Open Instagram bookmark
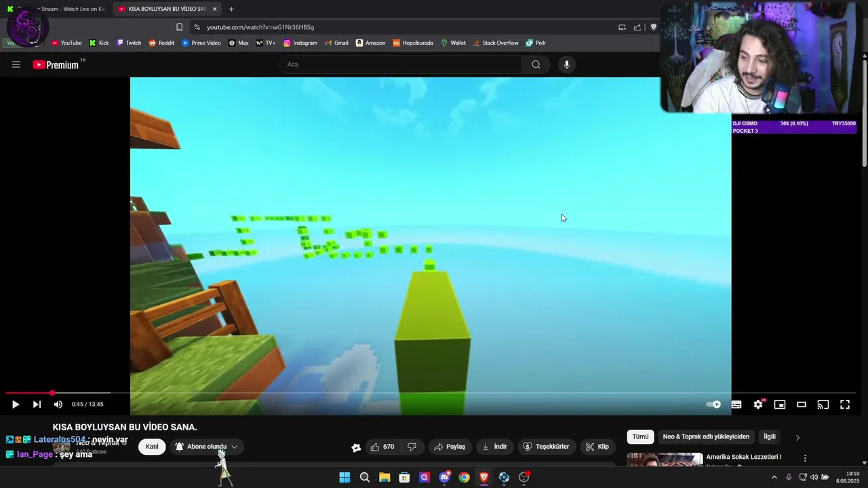The image size is (868, 488). (300, 43)
